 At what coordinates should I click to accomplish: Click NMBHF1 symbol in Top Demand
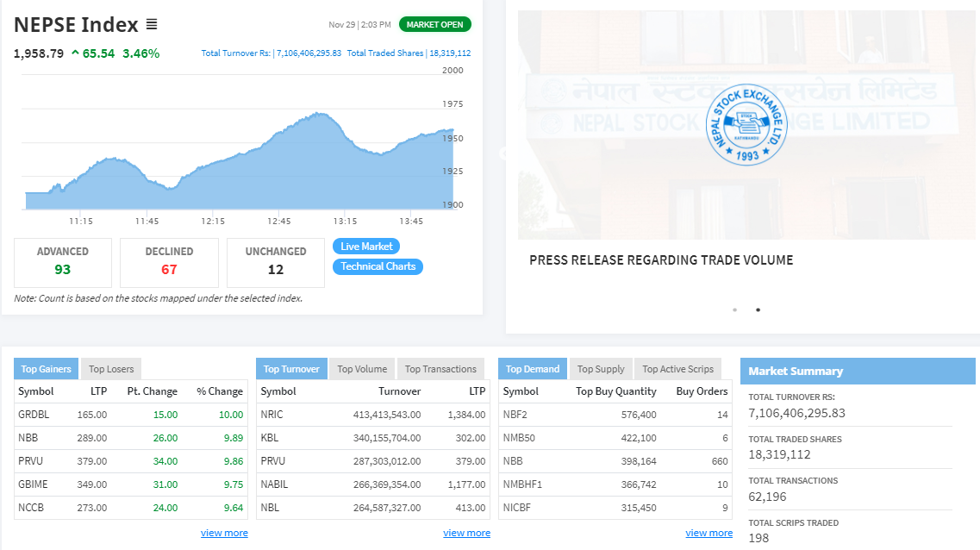pos(522,484)
